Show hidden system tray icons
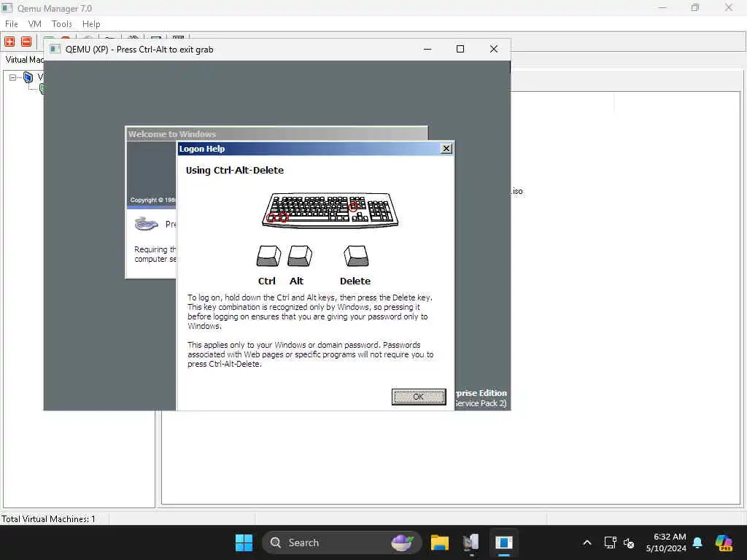Viewport: 747px width, 560px height. click(587, 542)
